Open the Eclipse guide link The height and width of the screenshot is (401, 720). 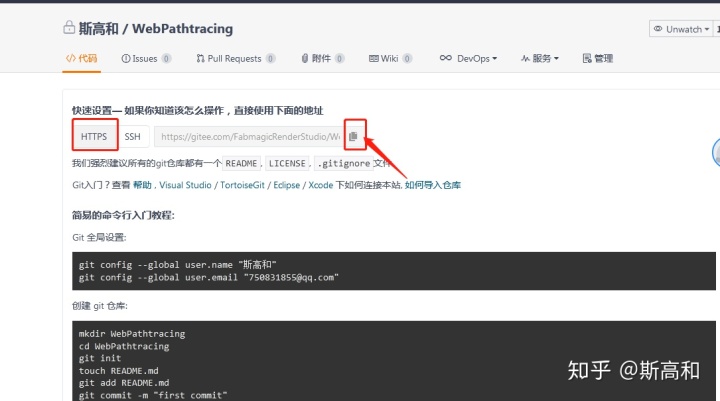[x=287, y=185]
